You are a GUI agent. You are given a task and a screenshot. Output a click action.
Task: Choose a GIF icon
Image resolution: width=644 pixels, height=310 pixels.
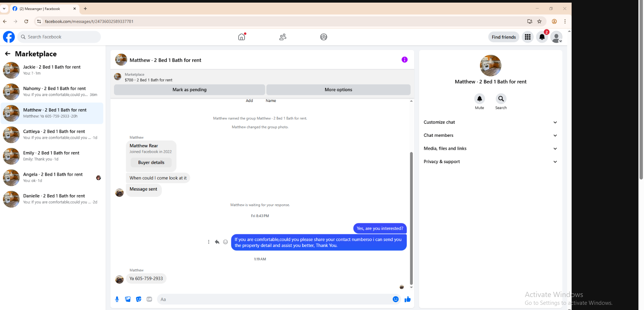(149, 299)
